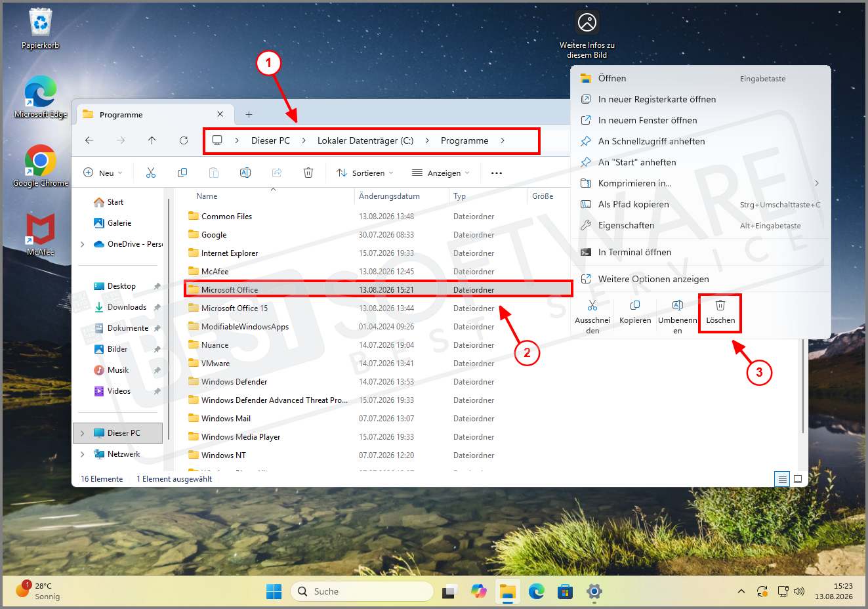Open the Neu dropdown menu
Viewport: 868px width, 609px height.
[103, 173]
